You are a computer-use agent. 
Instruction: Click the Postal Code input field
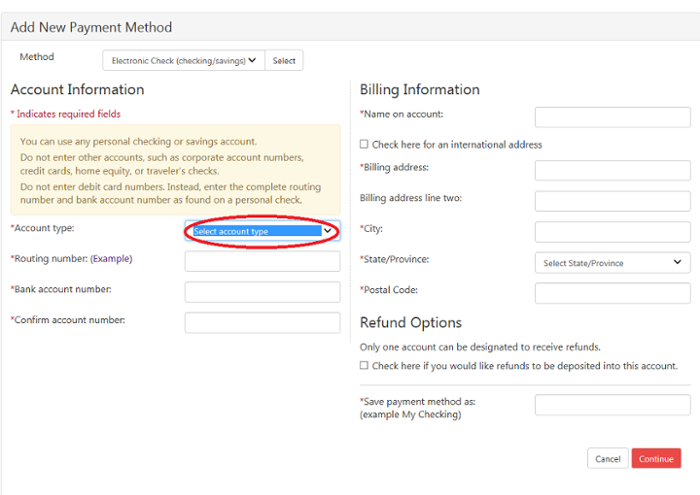pos(612,293)
